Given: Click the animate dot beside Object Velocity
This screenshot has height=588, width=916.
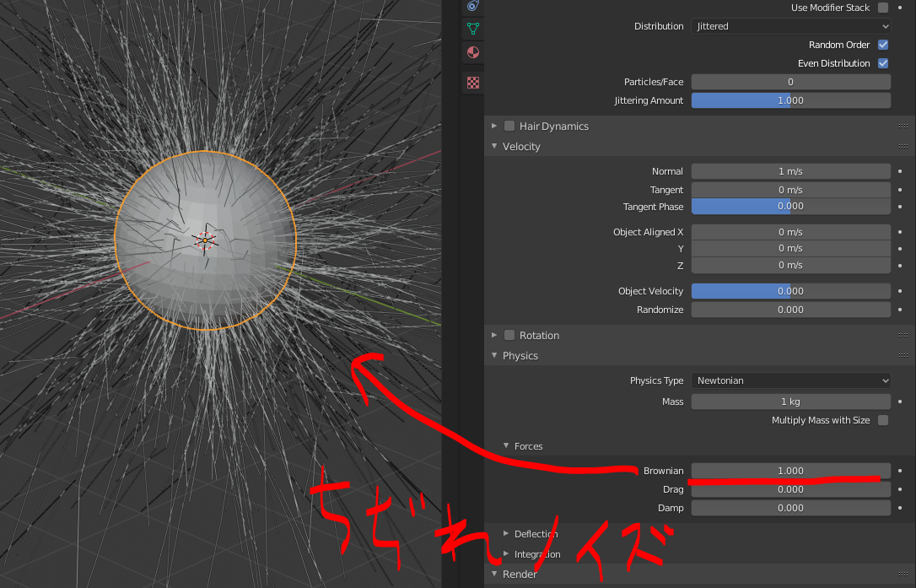Looking at the screenshot, I should 900,291.
